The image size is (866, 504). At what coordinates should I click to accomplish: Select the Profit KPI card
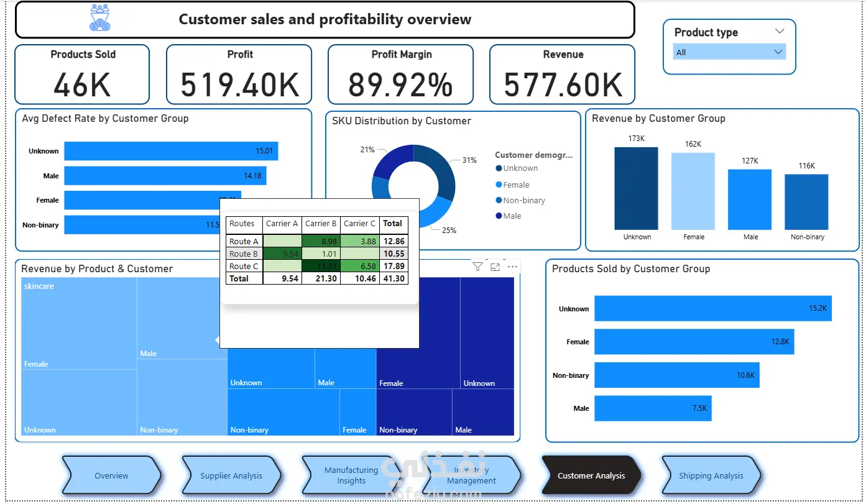coord(239,75)
